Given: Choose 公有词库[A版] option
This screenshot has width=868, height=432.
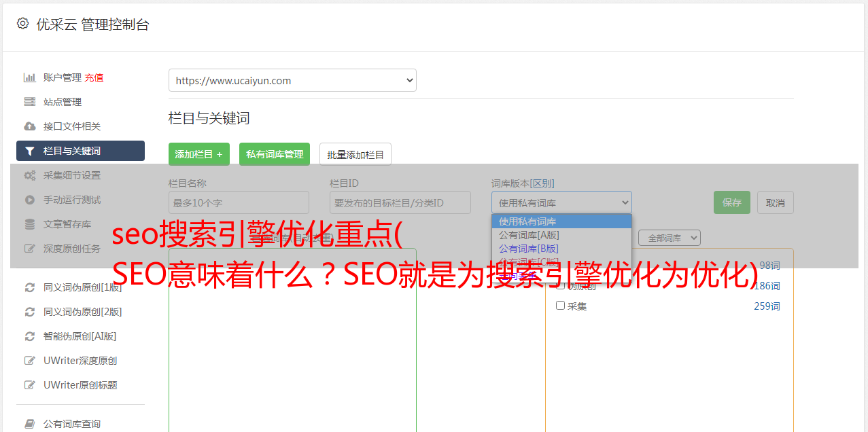Looking at the screenshot, I should (x=561, y=235).
